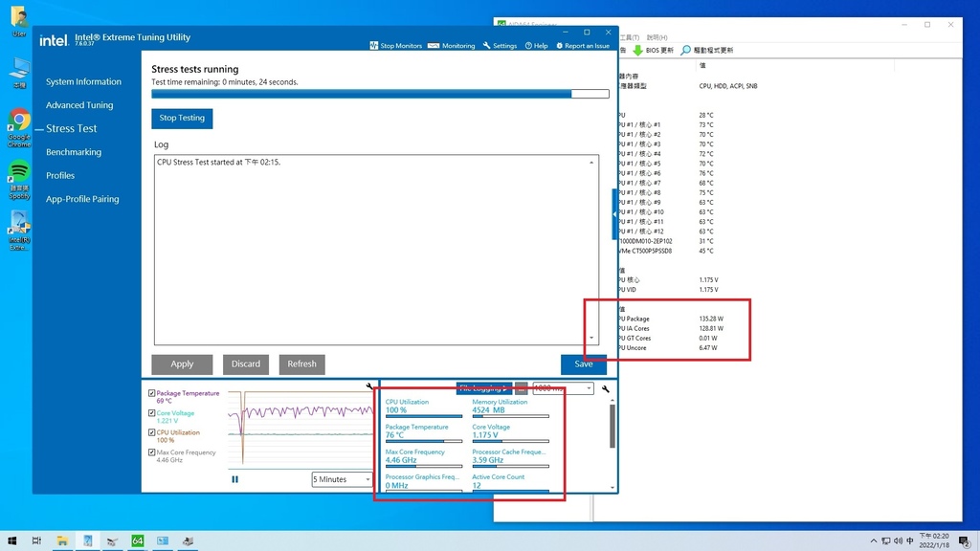Viewport: 980px width, 551px height.
Task: Click the Discard button
Action: [x=246, y=364]
